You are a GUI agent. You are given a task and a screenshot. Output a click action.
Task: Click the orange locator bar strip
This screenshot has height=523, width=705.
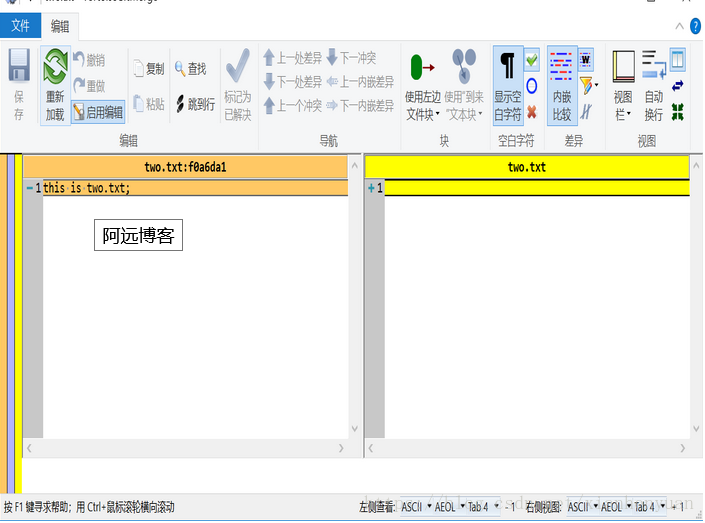coord(4,324)
